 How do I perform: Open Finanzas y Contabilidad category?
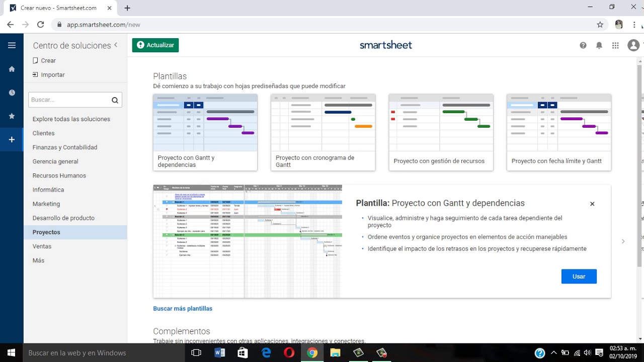[65, 147]
